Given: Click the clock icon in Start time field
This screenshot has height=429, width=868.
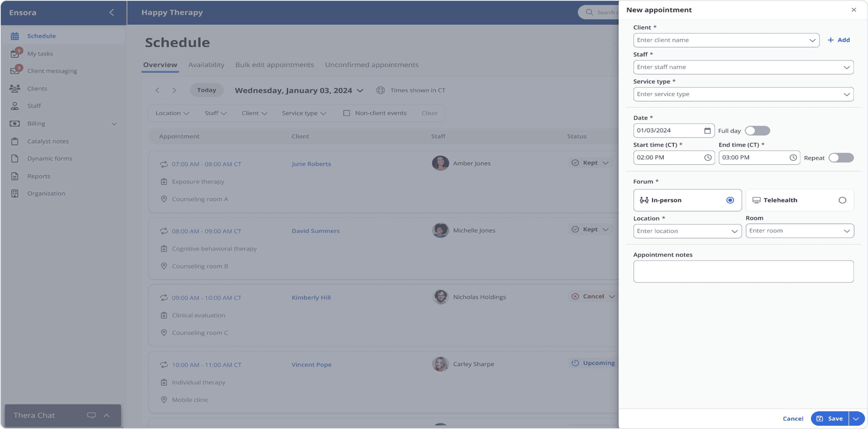Looking at the screenshot, I should (x=708, y=157).
